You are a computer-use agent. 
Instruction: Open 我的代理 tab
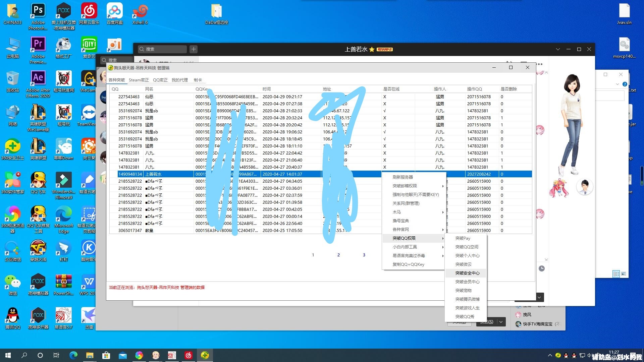point(179,80)
